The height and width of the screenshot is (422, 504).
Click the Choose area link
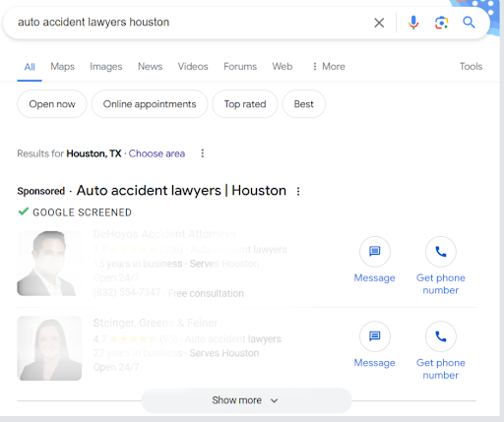(x=157, y=153)
